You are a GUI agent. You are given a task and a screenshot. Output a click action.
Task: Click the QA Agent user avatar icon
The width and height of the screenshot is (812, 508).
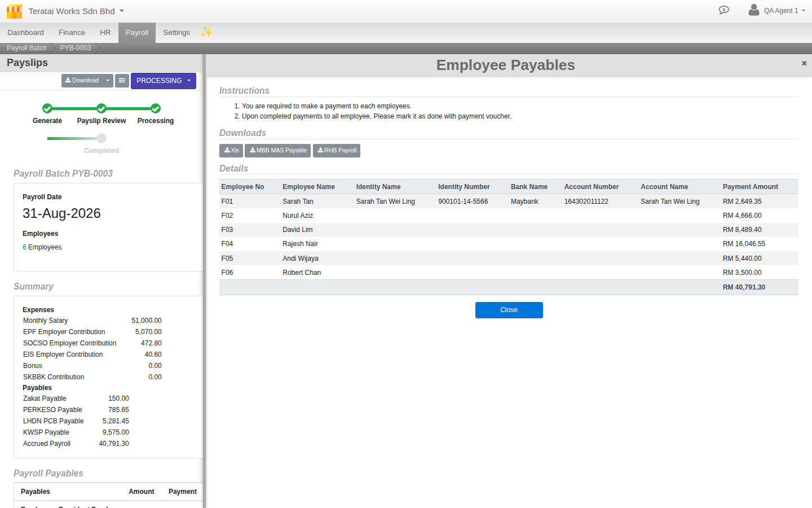[753, 10]
